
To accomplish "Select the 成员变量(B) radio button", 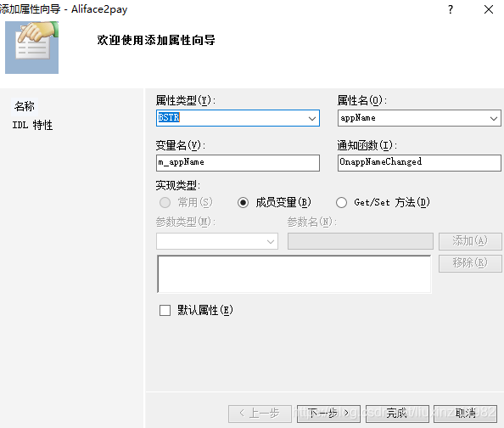I will pyautogui.click(x=243, y=202).
